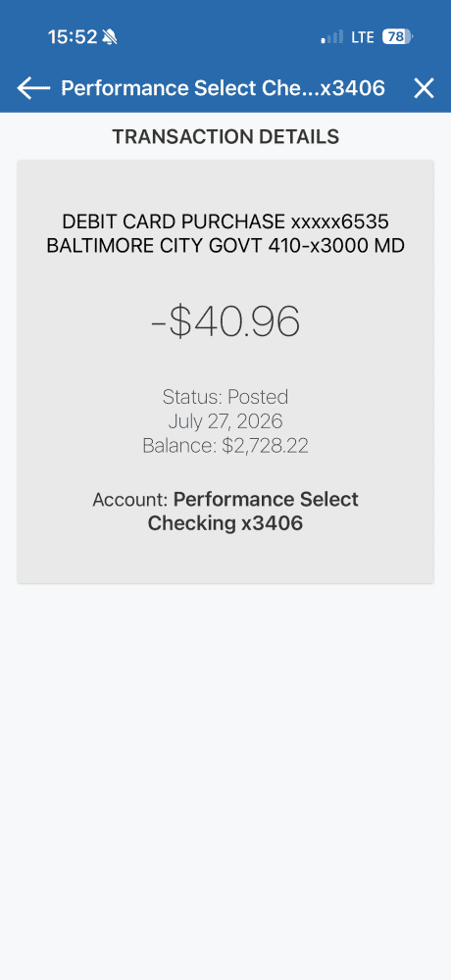Tap the gray transaction details card
Image resolution: width=451 pixels, height=980 pixels.
pyautogui.click(x=225, y=371)
